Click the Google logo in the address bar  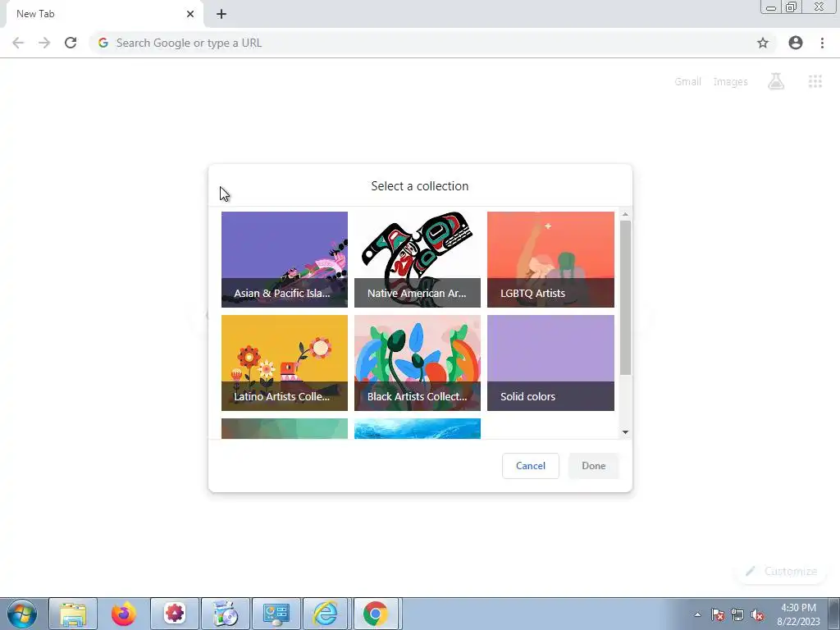103,43
